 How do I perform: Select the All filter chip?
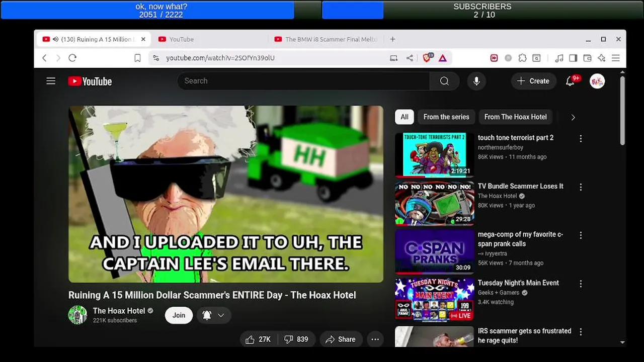(405, 117)
